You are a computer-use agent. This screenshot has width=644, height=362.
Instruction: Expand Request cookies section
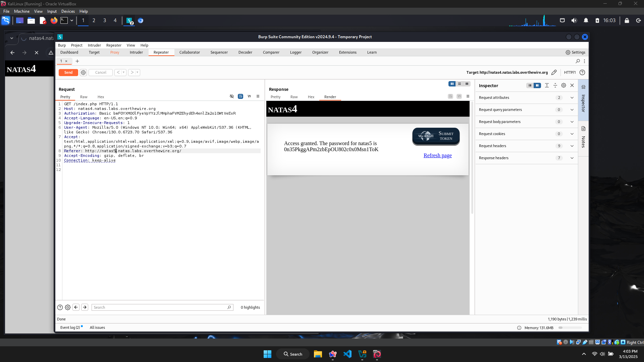[526, 134]
